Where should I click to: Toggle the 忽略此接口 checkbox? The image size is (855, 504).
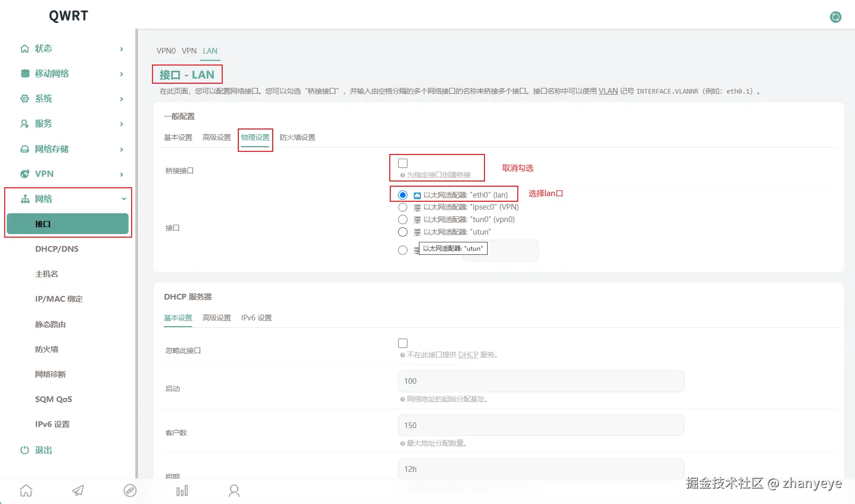(x=403, y=343)
